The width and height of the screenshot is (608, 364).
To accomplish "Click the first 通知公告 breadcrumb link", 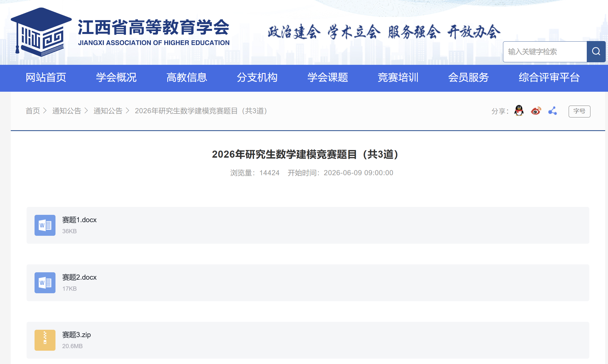I will click(x=67, y=111).
